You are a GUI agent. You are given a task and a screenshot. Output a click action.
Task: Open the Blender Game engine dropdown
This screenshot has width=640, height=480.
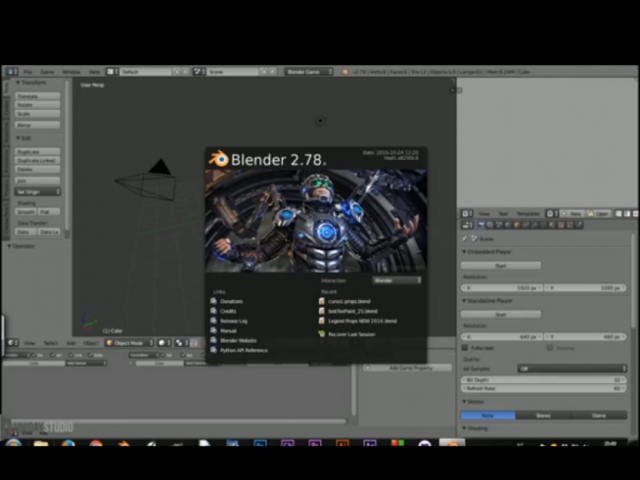pyautogui.click(x=309, y=72)
